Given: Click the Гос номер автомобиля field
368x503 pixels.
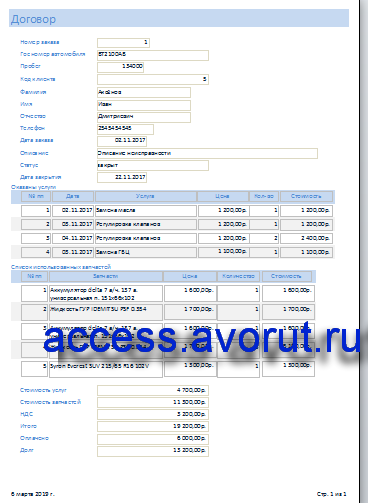Looking at the screenshot, I should [153, 55].
